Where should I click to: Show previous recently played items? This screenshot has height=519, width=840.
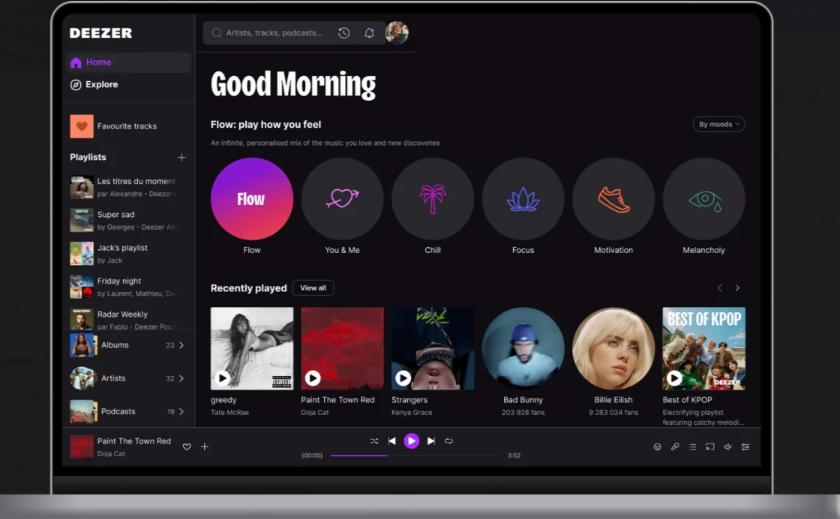720,288
